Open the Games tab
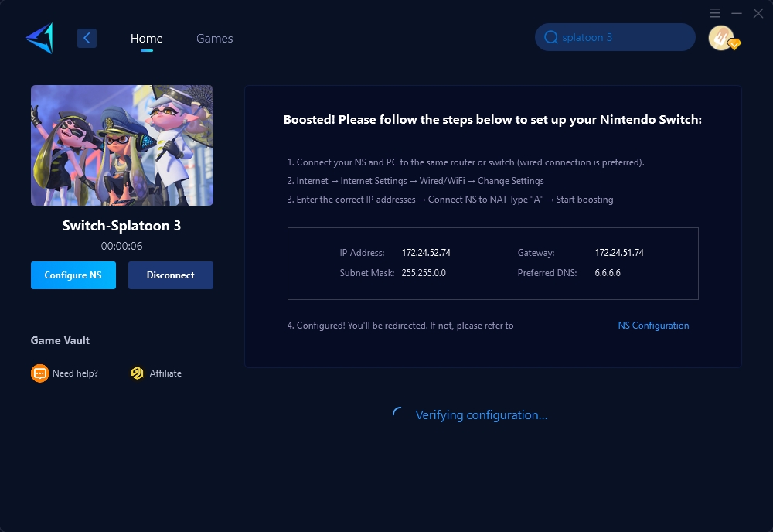 214,38
